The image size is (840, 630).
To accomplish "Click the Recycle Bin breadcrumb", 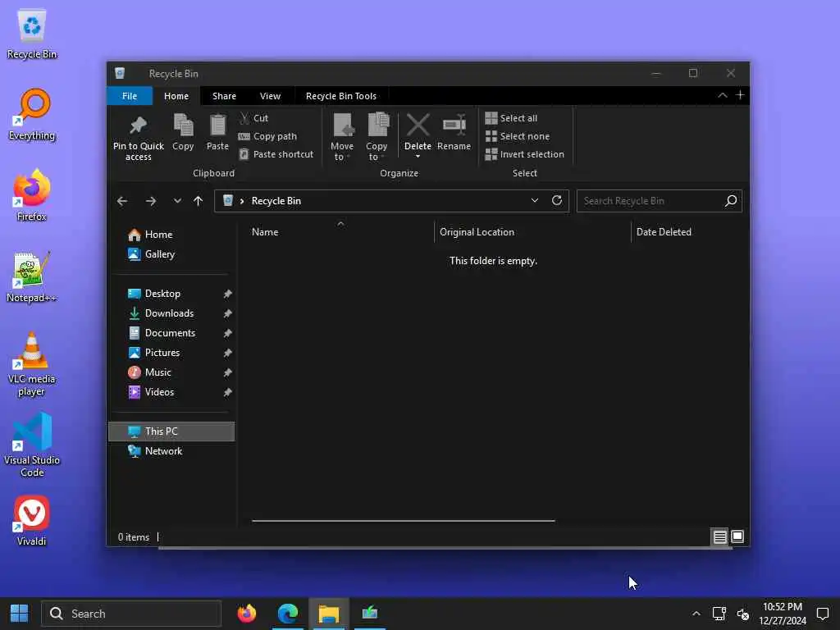I will tap(276, 201).
